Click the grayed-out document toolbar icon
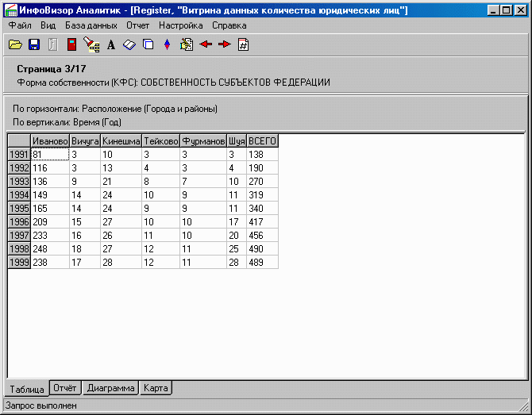This screenshot has height=415, width=532. (x=53, y=44)
